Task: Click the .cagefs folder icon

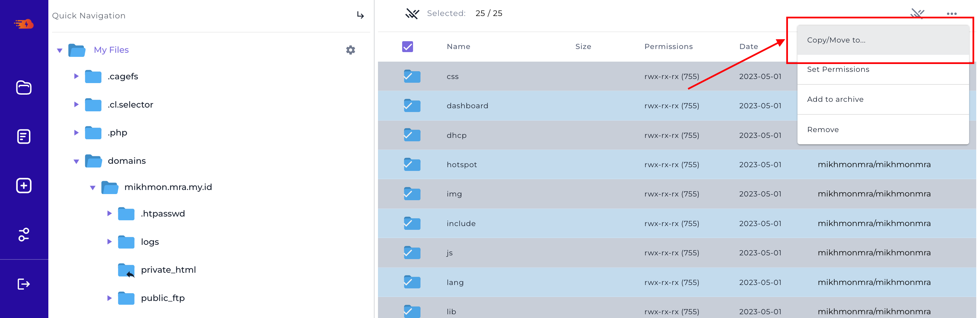Action: pyautogui.click(x=93, y=77)
